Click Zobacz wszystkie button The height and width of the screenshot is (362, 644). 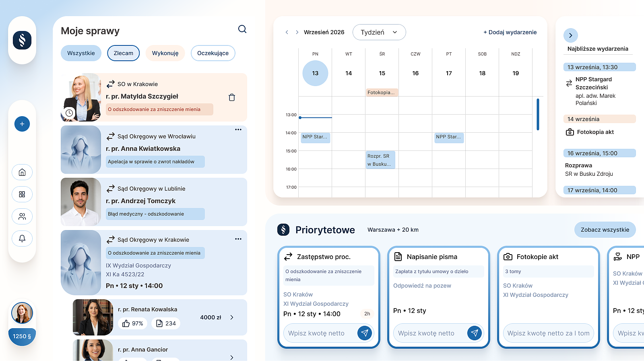[x=605, y=230]
